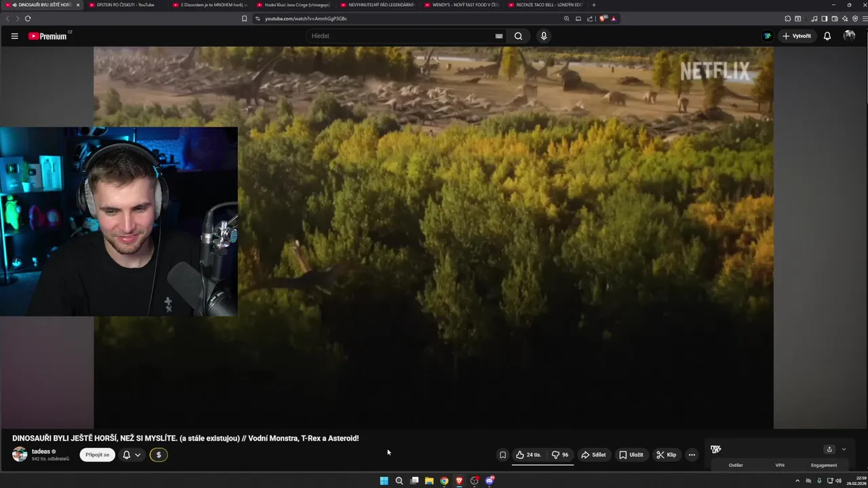Open YouTube notifications bell
Image resolution: width=868 pixels, height=488 pixels.
coord(827,36)
